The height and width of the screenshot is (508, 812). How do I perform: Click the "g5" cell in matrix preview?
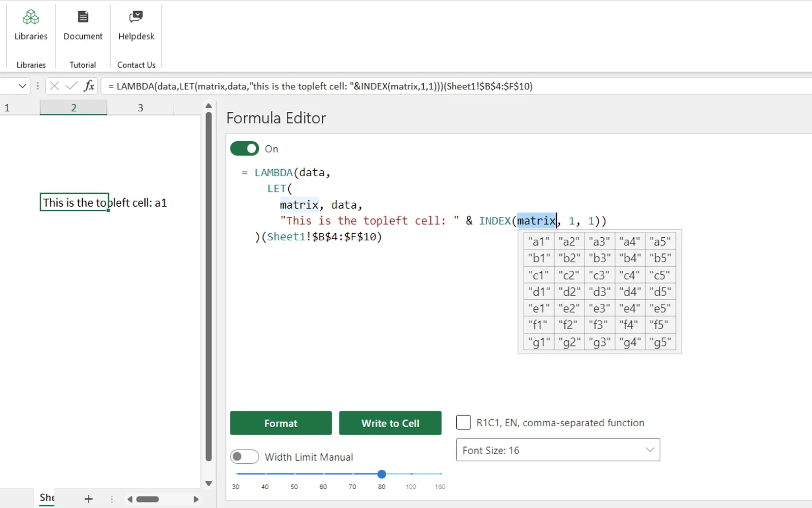(x=660, y=342)
